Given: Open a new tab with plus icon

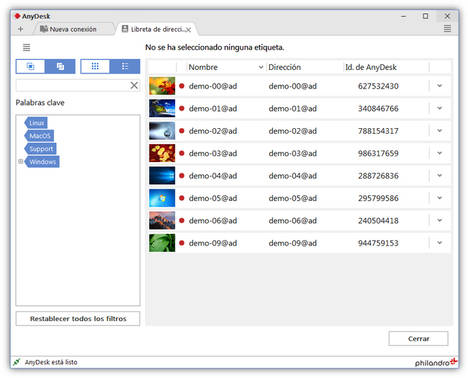Looking at the screenshot, I should point(20,29).
